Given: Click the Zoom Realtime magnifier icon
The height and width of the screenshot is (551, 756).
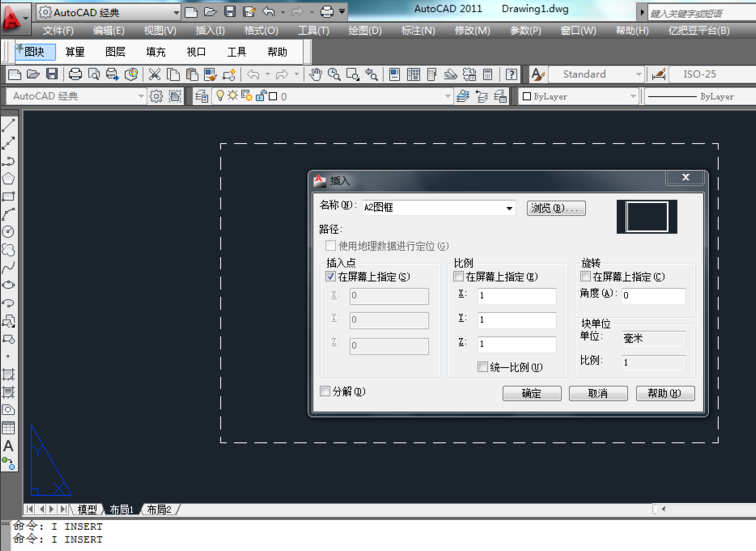Looking at the screenshot, I should pos(334,74).
